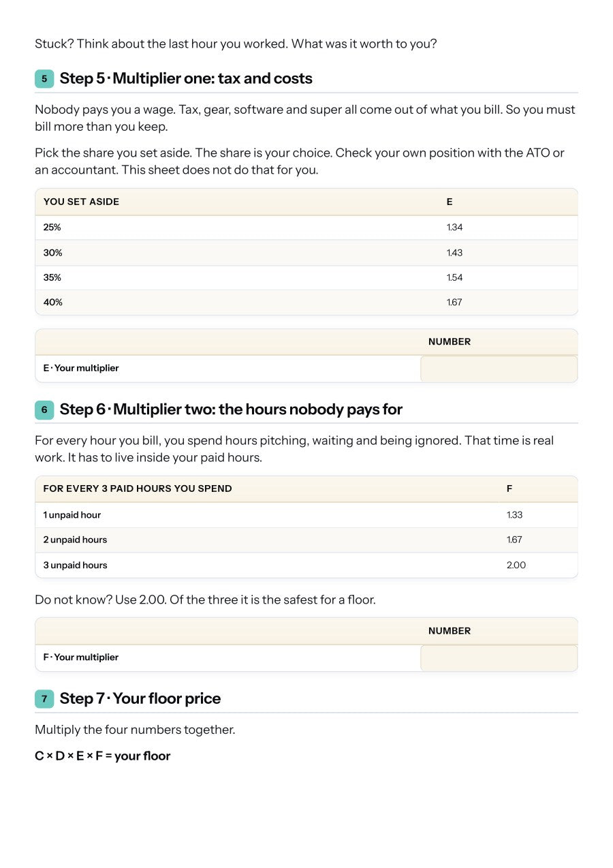Fill in the F multiplier number field
This screenshot has height=868, width=613.
[499, 658]
